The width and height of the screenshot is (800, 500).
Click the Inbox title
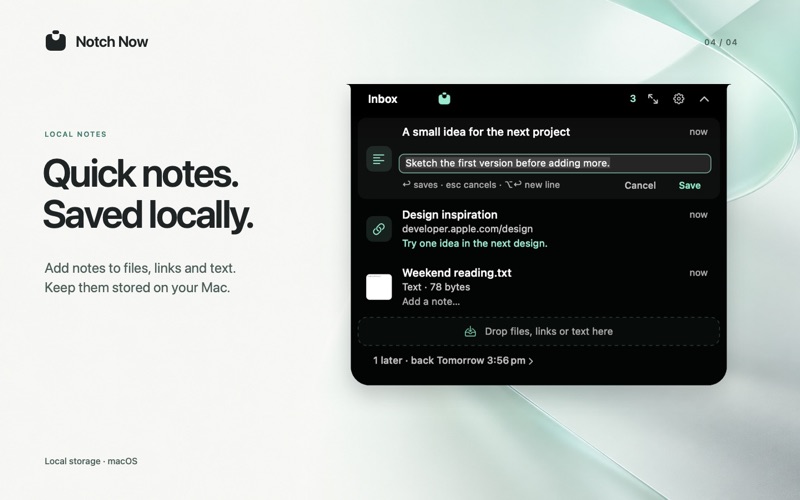[382, 99]
